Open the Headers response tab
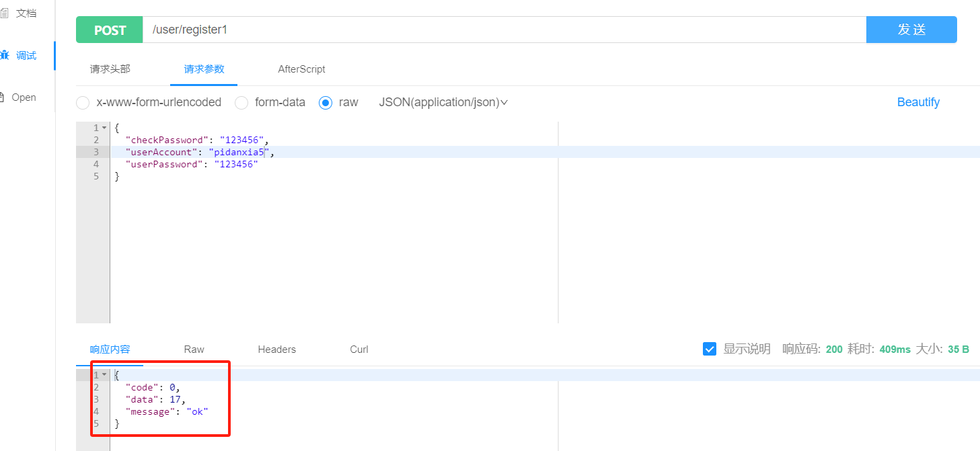Screen dimensions: 980x451 click(x=276, y=350)
